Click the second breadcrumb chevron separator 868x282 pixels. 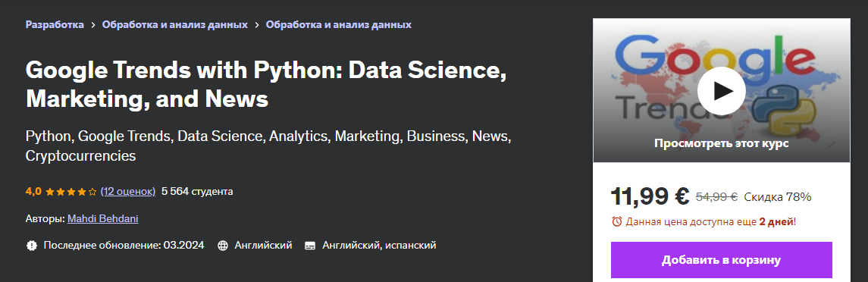(x=257, y=25)
